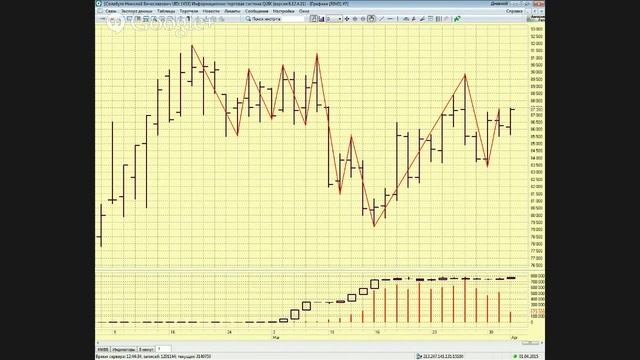Click the server IP address in status bar
The height and width of the screenshot is (360, 640).
(x=442, y=356)
